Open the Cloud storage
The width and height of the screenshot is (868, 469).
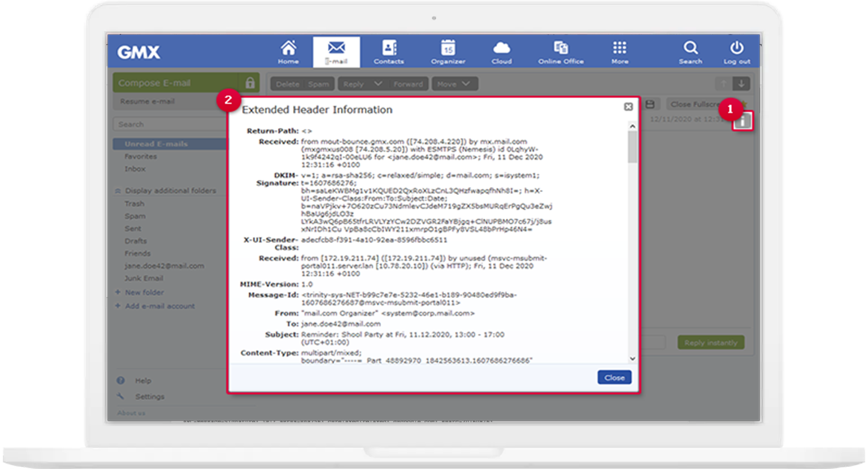(501, 52)
